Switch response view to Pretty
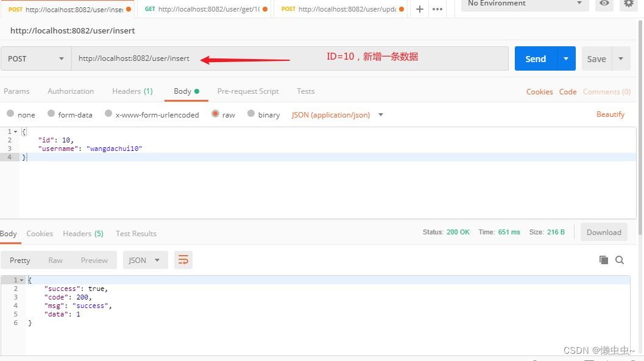 pyautogui.click(x=19, y=260)
